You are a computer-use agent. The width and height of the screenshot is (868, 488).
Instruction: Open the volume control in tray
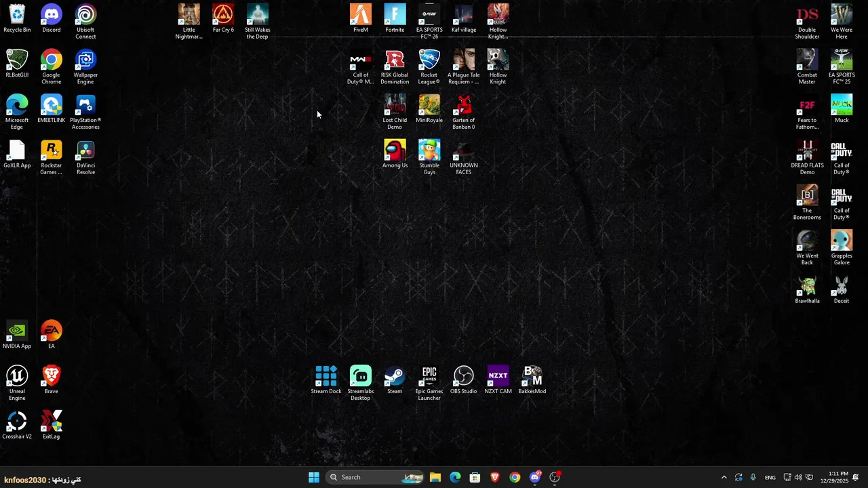pyautogui.click(x=798, y=477)
